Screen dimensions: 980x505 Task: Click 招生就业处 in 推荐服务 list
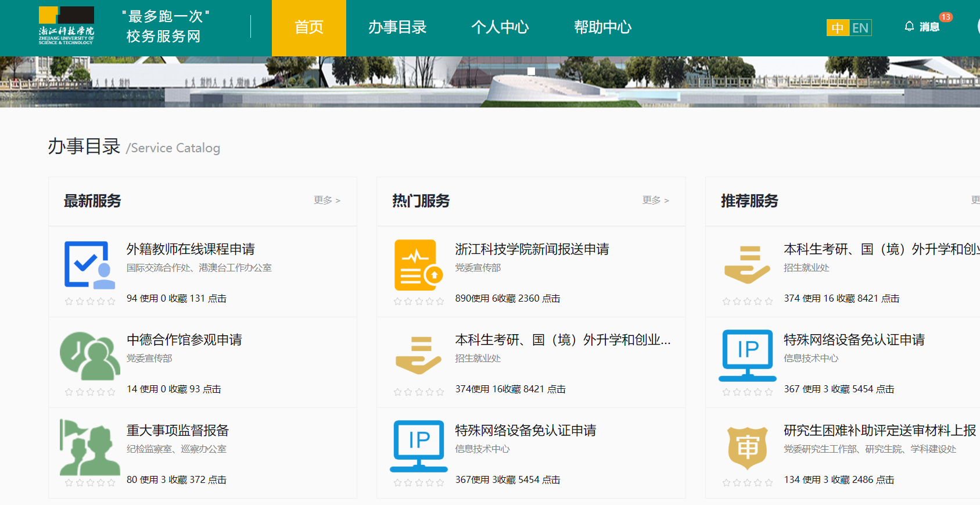coord(807,268)
